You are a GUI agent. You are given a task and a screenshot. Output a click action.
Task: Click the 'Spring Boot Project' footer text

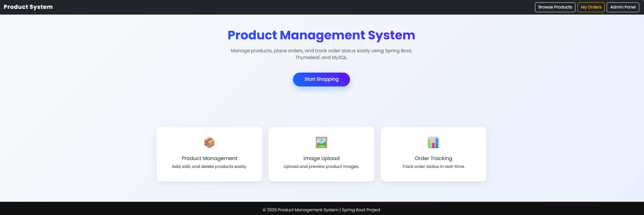[x=361, y=210]
